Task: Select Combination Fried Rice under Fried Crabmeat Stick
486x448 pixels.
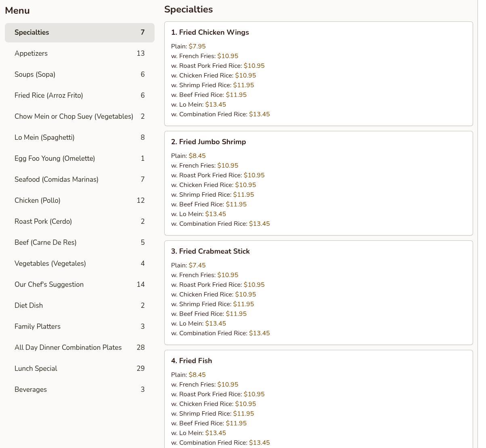Action: click(220, 333)
